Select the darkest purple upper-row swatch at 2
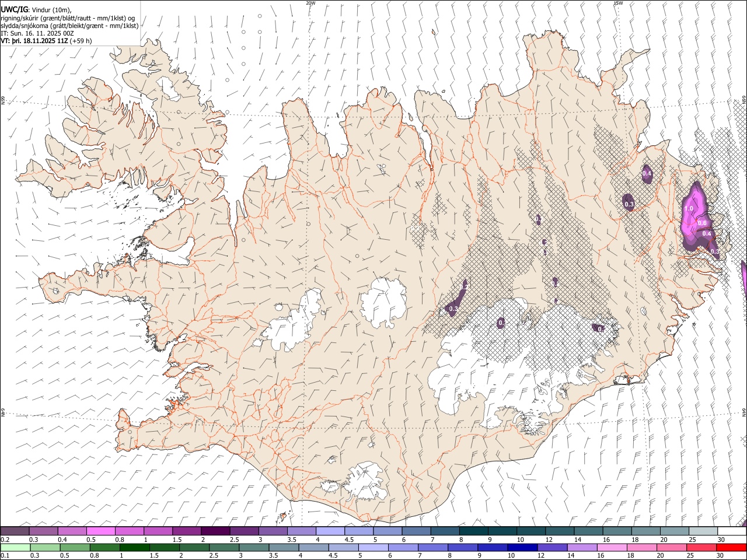Image resolution: width=747 pixels, height=560 pixels. 215,531
